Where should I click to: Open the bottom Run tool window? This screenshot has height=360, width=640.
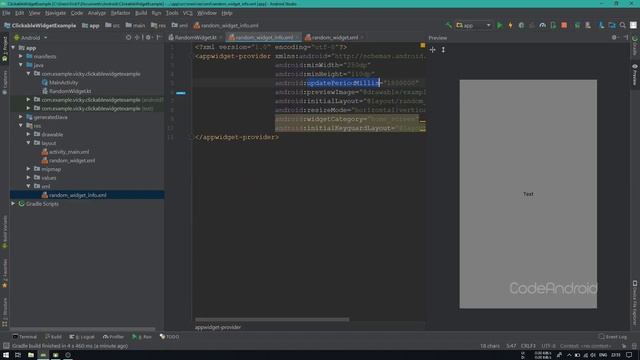142,337
